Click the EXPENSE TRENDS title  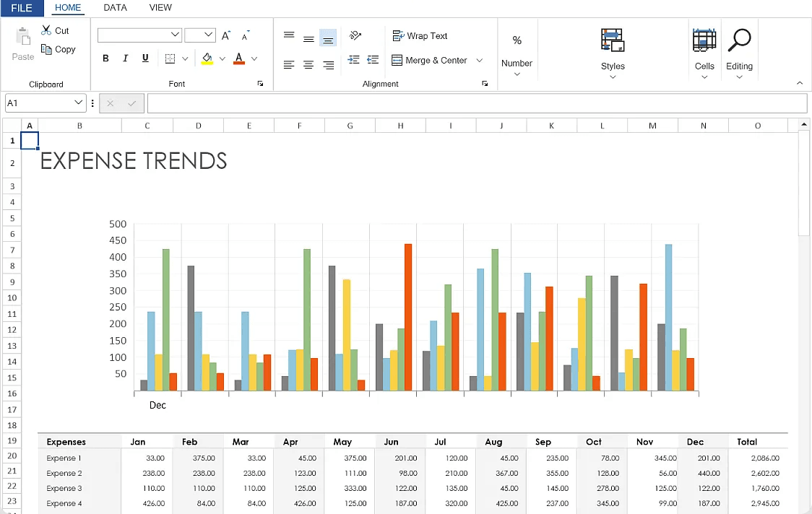134,161
